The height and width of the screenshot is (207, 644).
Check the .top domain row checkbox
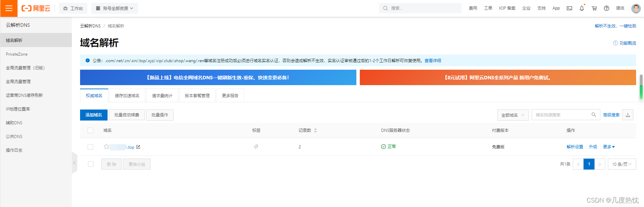click(90, 147)
